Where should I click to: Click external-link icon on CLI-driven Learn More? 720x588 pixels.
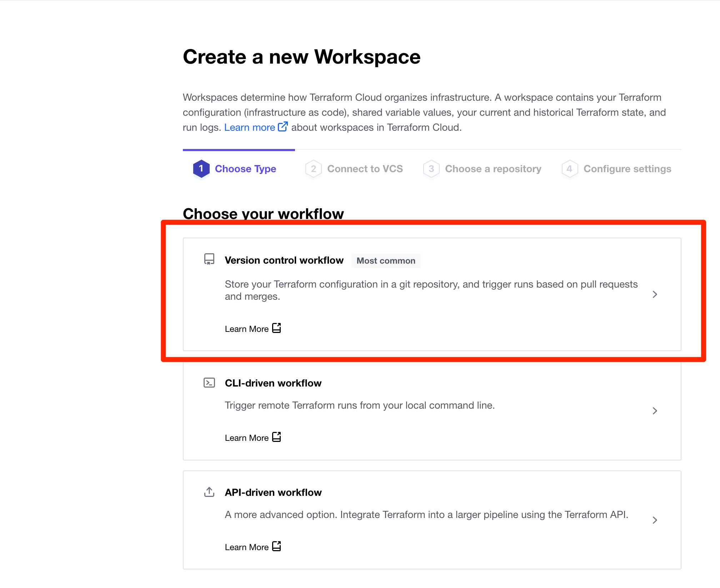point(276,437)
